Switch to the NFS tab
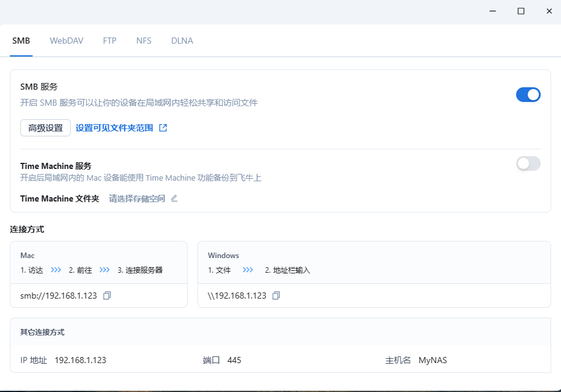The image size is (561, 392). 144,41
